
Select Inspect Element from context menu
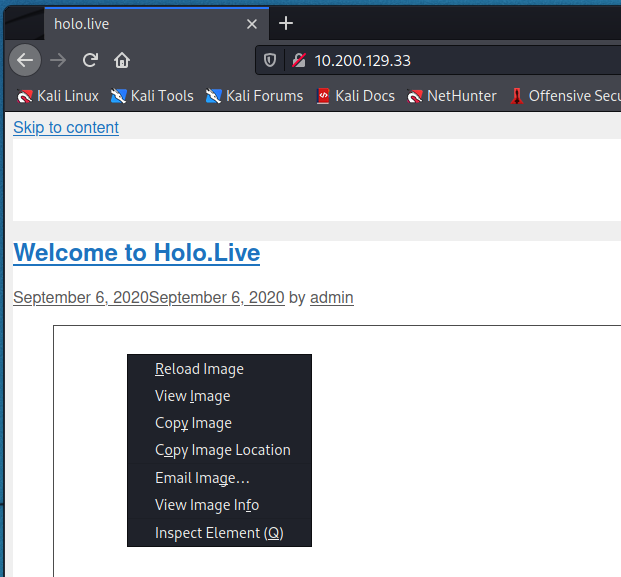click(x=219, y=533)
